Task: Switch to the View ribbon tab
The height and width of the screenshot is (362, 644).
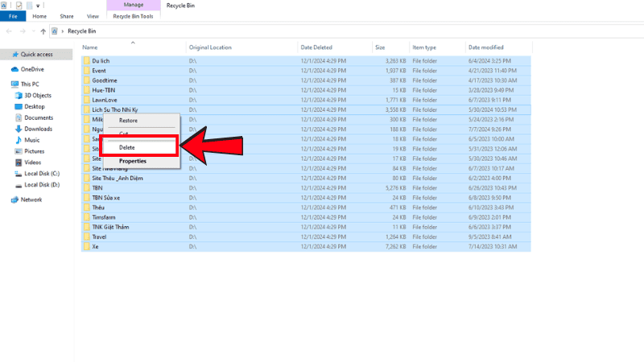Action: tap(93, 16)
